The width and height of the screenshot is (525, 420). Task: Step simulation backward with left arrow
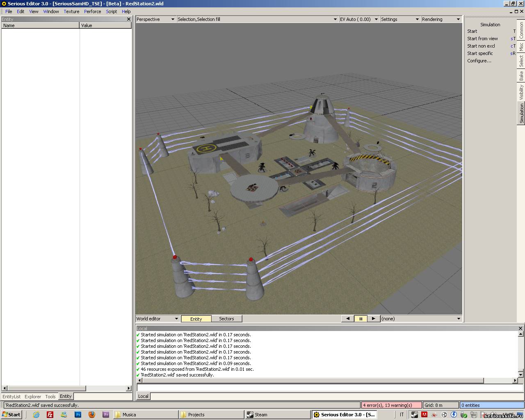348,319
